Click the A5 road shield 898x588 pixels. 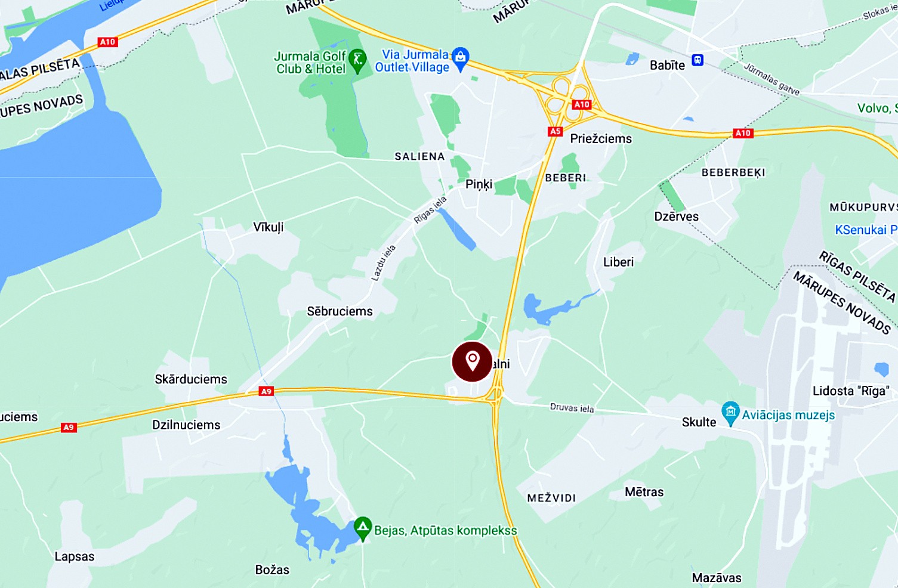[x=555, y=132]
